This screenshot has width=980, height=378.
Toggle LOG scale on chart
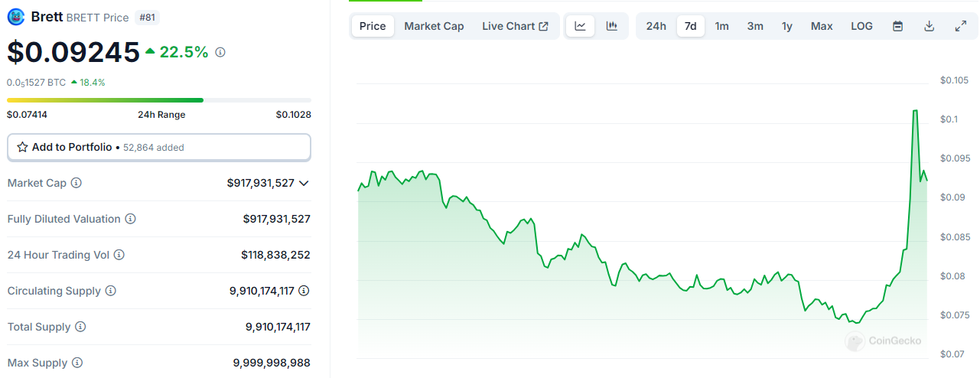pos(861,26)
